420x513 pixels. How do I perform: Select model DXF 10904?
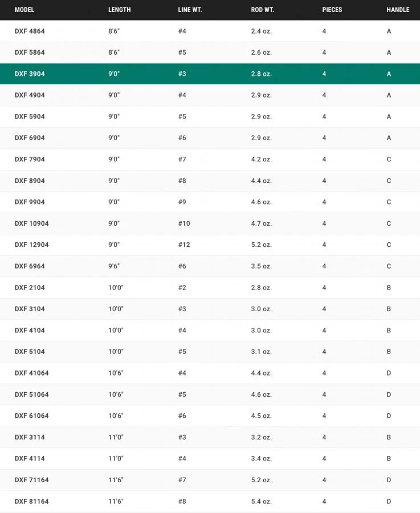32,223
